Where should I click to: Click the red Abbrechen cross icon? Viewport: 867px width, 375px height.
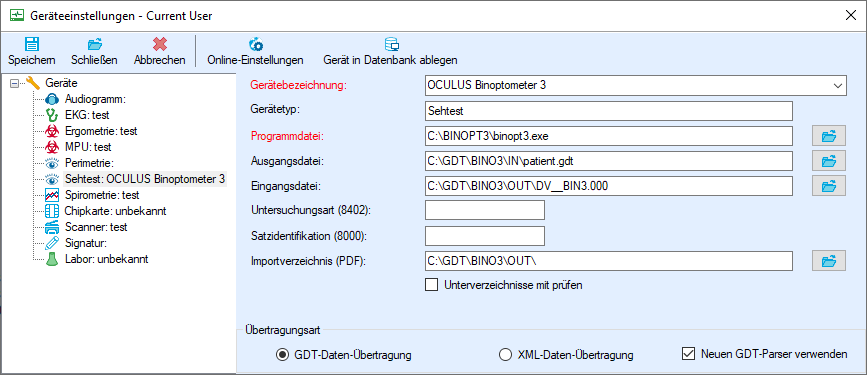point(160,44)
